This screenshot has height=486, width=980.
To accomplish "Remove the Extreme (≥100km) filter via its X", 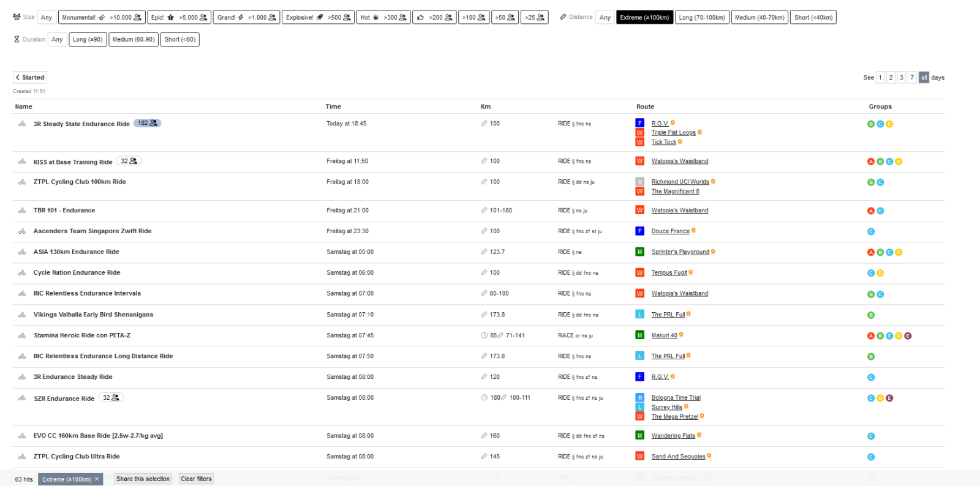I will pos(97,479).
